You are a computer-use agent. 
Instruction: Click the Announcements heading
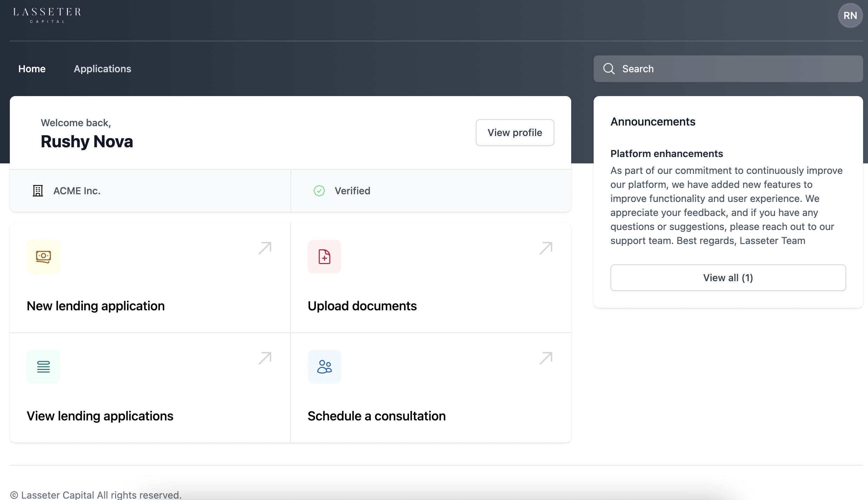pyautogui.click(x=653, y=122)
